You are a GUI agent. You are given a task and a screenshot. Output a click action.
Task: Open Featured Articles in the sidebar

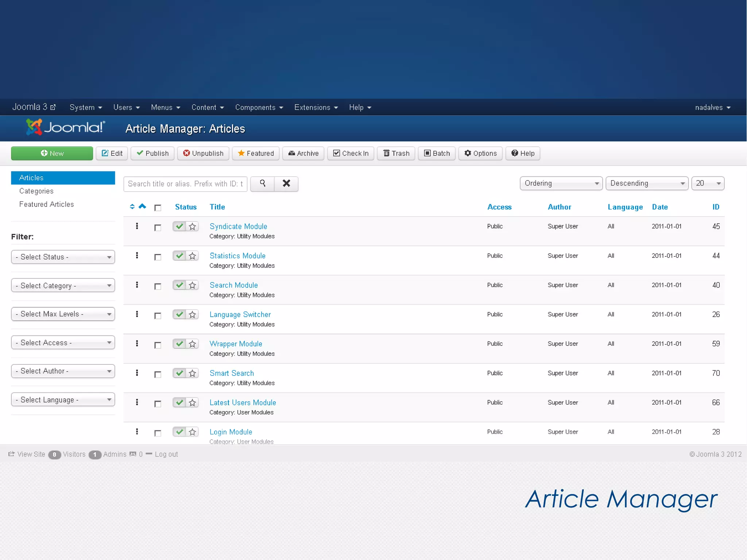(x=46, y=204)
